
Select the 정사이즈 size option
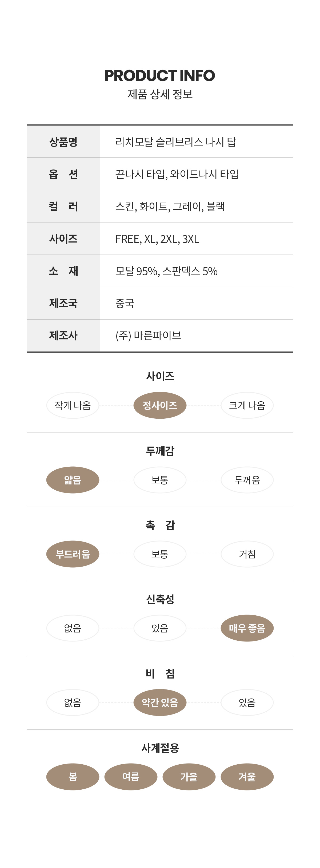pos(160,405)
